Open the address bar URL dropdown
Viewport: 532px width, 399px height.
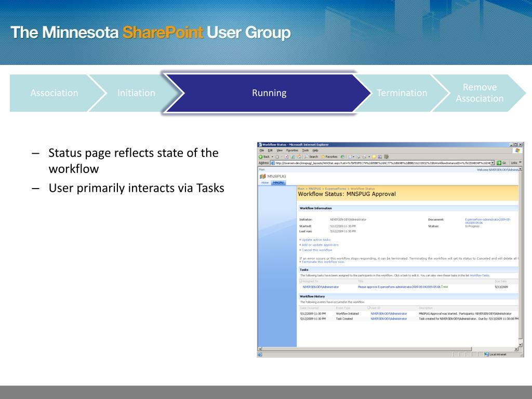point(493,163)
